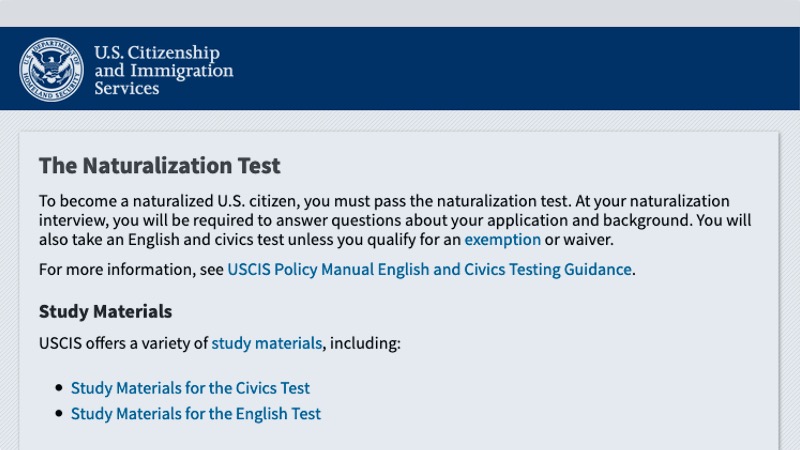Click the word 'including:' after study materials
800x450 pixels.
365,343
